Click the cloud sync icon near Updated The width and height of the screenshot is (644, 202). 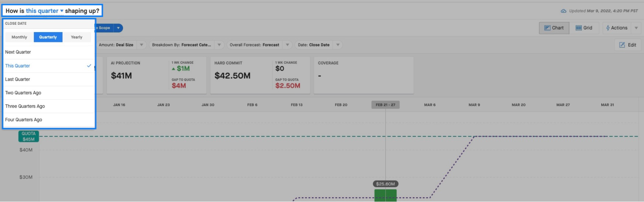click(563, 11)
